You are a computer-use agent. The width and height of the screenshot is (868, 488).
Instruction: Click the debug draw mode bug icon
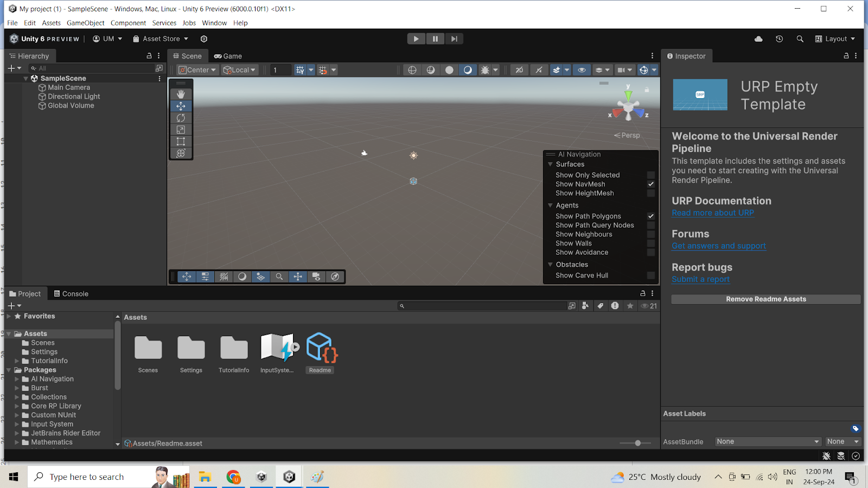[485, 70]
